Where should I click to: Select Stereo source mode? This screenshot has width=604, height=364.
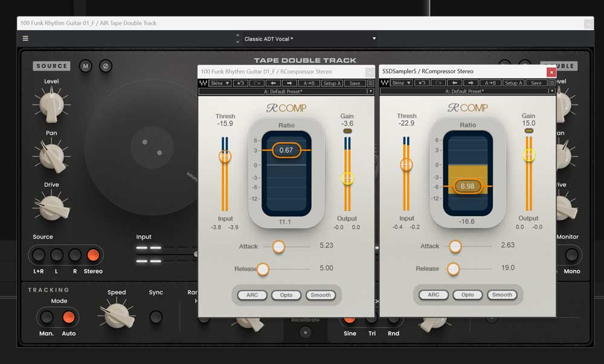pos(93,255)
